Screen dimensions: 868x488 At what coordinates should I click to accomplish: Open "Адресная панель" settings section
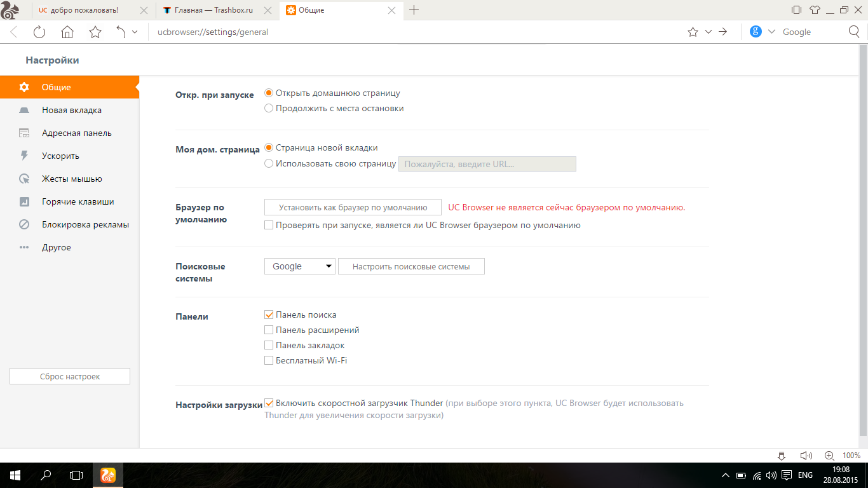coord(69,133)
